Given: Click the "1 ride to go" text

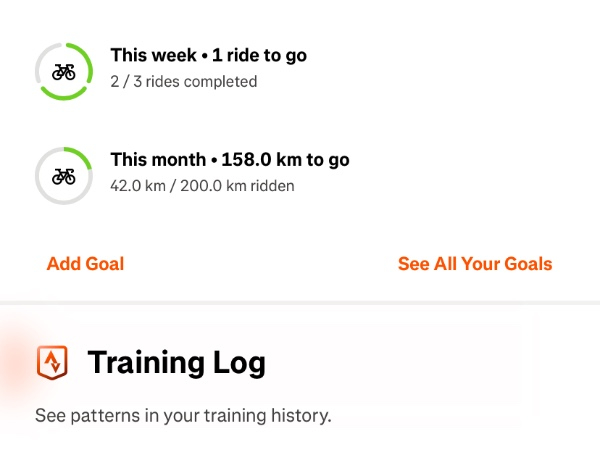Looking at the screenshot, I should (259, 55).
